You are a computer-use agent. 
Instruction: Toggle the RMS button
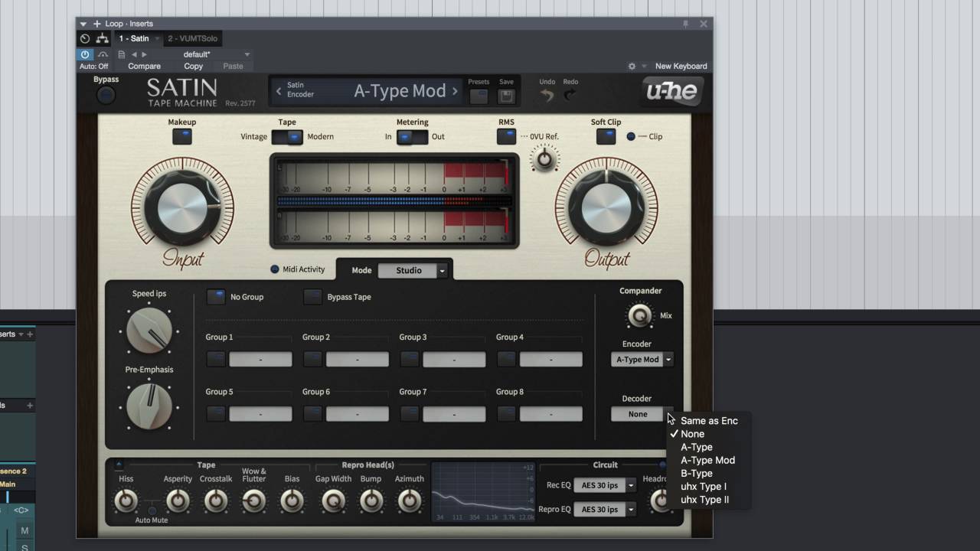pos(506,137)
